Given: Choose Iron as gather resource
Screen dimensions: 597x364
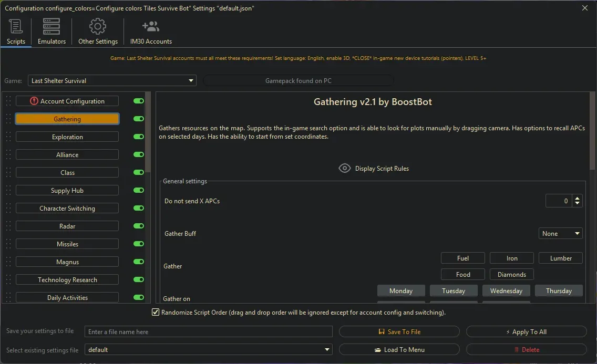Looking at the screenshot, I should click(x=512, y=258).
